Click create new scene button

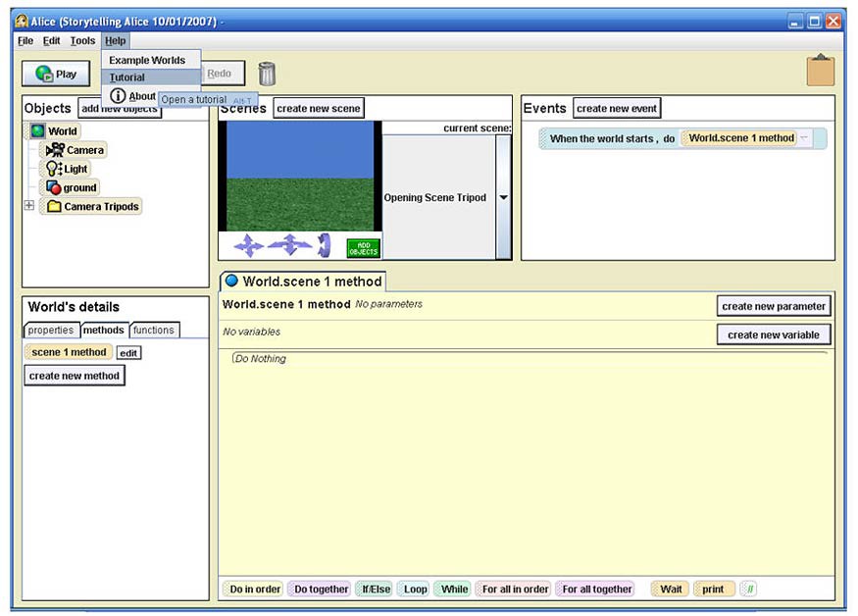pyautogui.click(x=319, y=109)
